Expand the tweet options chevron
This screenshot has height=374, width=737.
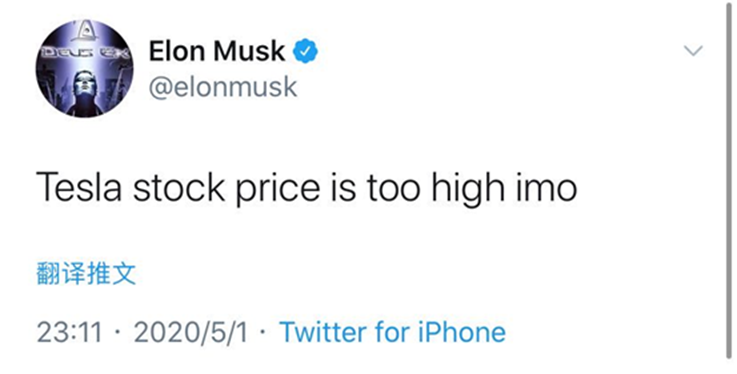click(x=693, y=50)
